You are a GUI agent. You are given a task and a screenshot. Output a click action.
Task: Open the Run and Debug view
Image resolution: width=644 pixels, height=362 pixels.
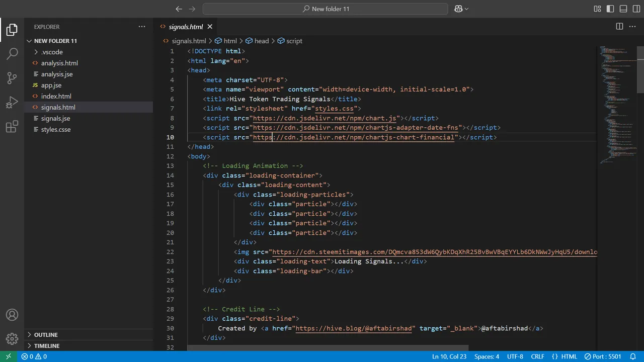click(x=12, y=102)
